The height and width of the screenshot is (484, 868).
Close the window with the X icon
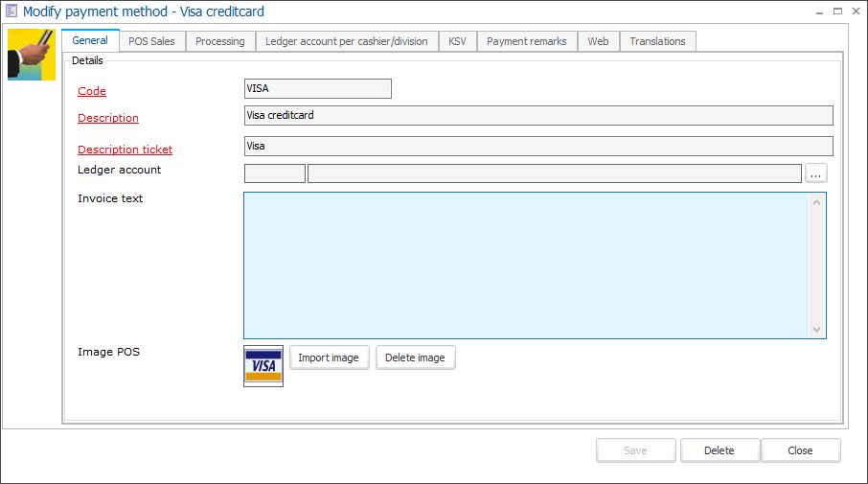[x=856, y=12]
